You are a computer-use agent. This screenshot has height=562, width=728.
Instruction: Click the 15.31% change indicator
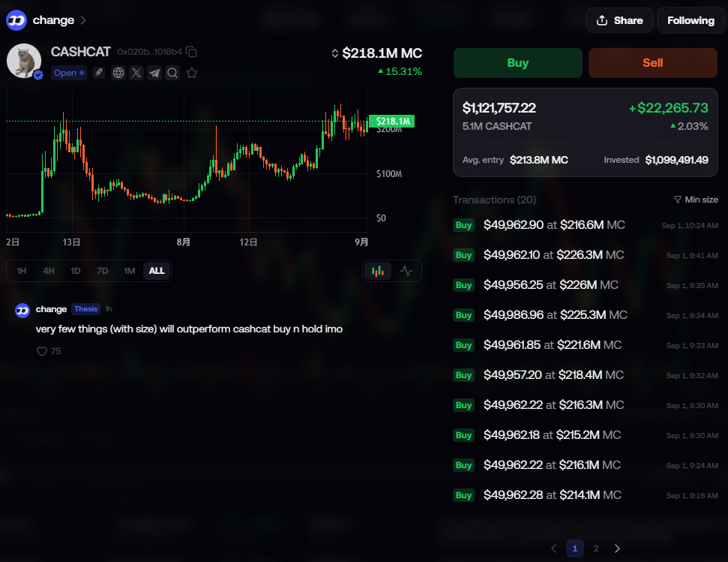pyautogui.click(x=400, y=71)
